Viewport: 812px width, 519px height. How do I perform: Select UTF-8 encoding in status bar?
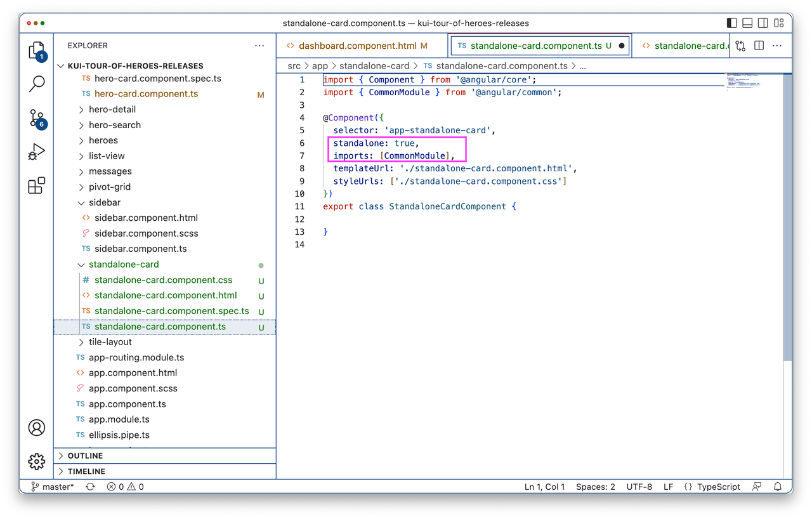point(639,487)
